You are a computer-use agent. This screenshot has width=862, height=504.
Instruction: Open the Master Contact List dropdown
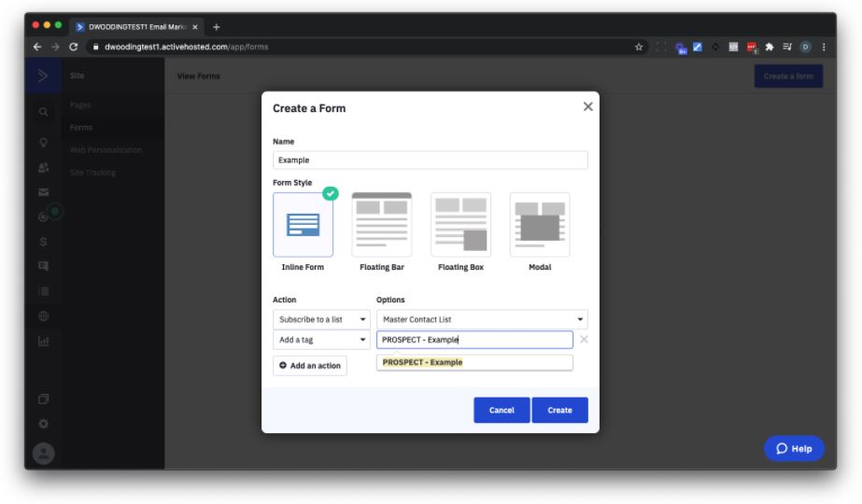click(482, 319)
